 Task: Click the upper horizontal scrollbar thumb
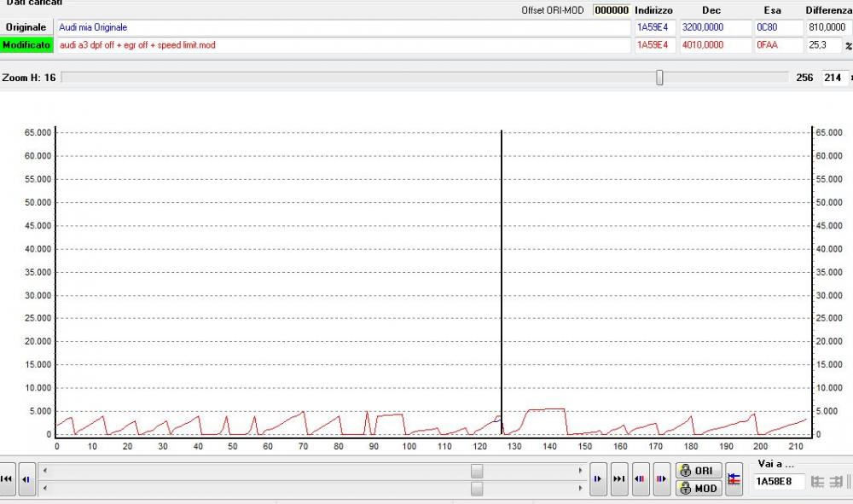(x=477, y=471)
